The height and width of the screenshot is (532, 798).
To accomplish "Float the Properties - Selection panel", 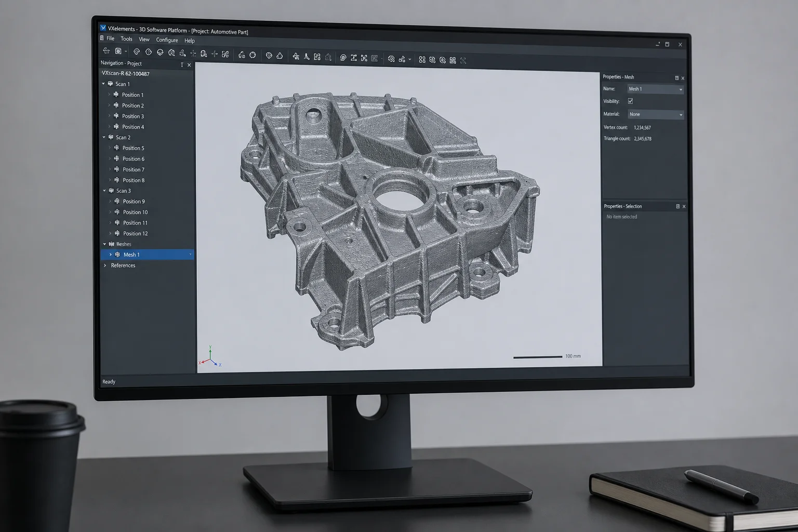I will coord(677,206).
